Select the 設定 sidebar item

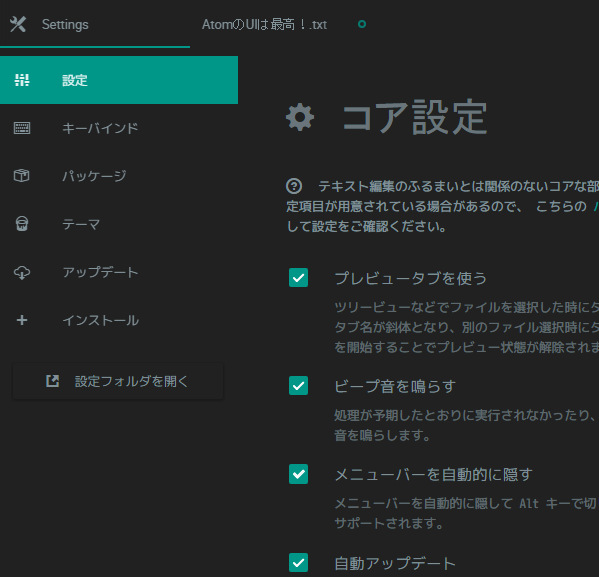tap(119, 80)
